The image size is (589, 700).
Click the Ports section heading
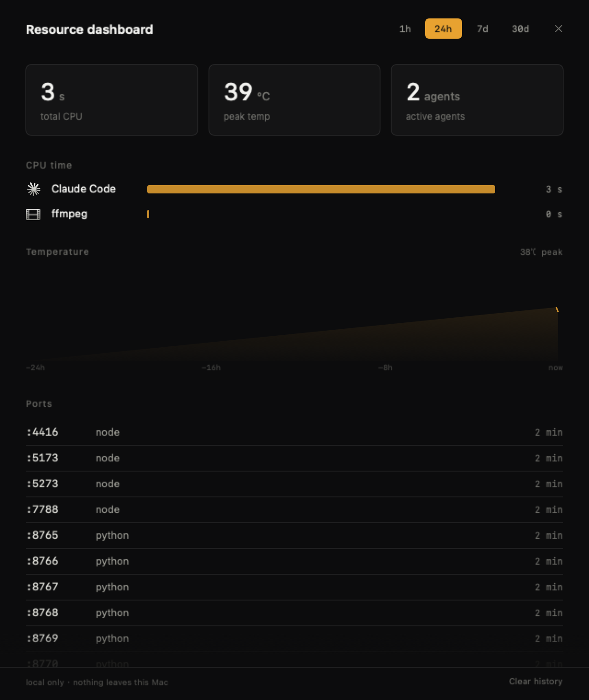[x=39, y=404]
